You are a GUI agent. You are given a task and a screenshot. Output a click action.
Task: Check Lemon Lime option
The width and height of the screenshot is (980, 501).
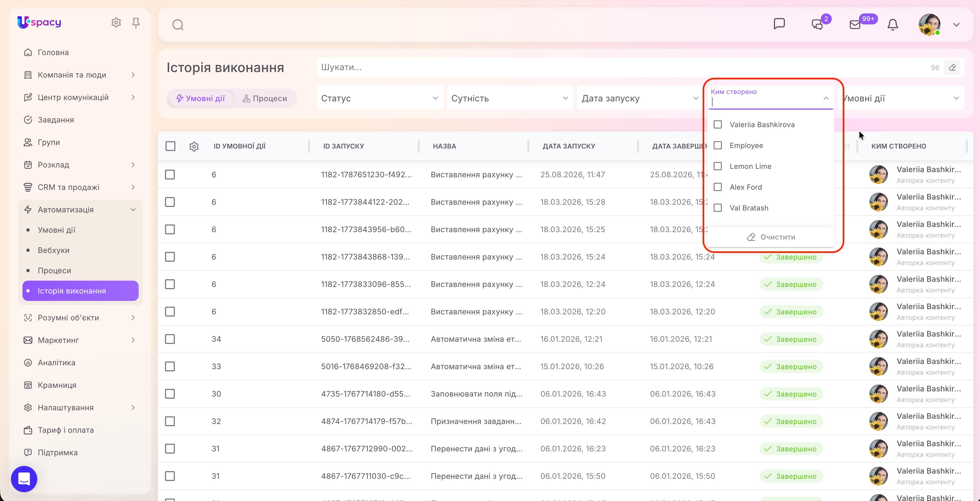point(717,166)
